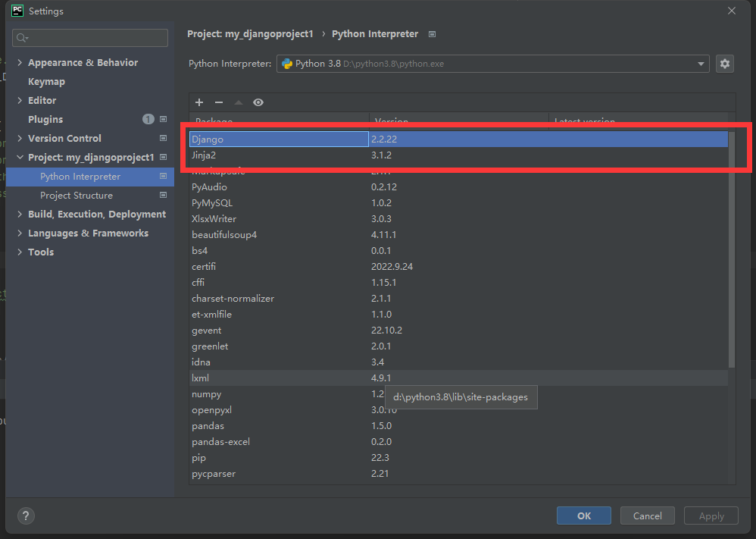
Task: Select the pip package row
Action: [458, 457]
